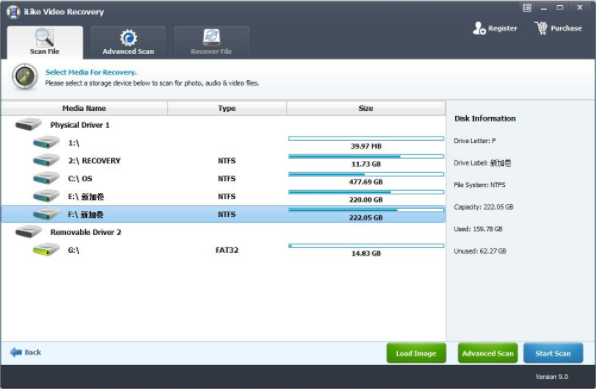Image resolution: width=596 pixels, height=389 pixels.
Task: Click the Drive Letter: F info
Action: pos(475,141)
